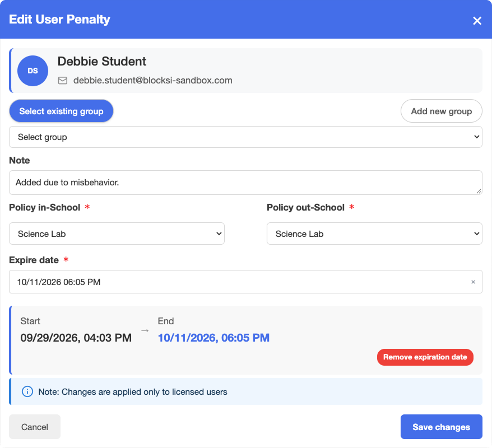Click the Debbie Student name
This screenshot has height=448, width=492.
click(101, 61)
